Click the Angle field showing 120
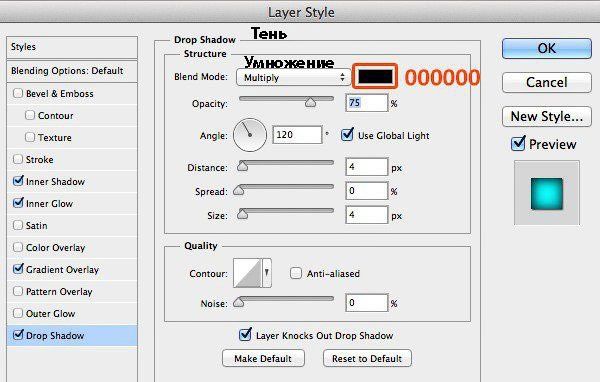 click(x=297, y=135)
